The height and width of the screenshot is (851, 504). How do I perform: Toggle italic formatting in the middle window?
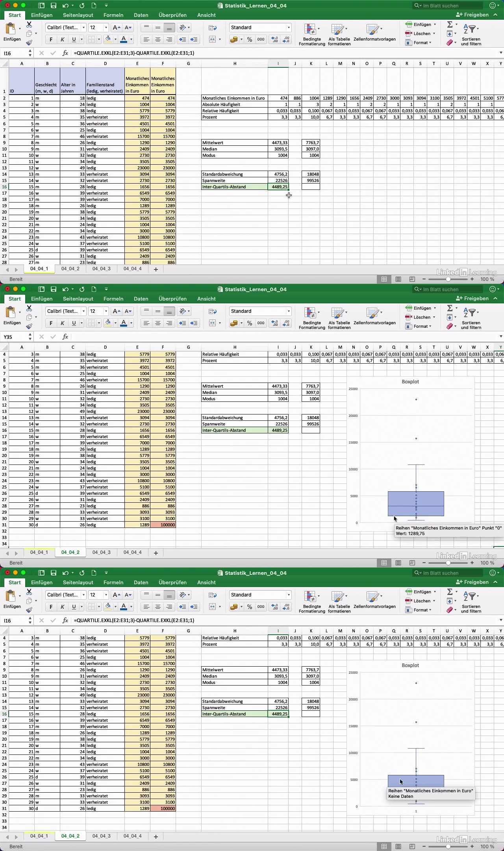click(62, 323)
